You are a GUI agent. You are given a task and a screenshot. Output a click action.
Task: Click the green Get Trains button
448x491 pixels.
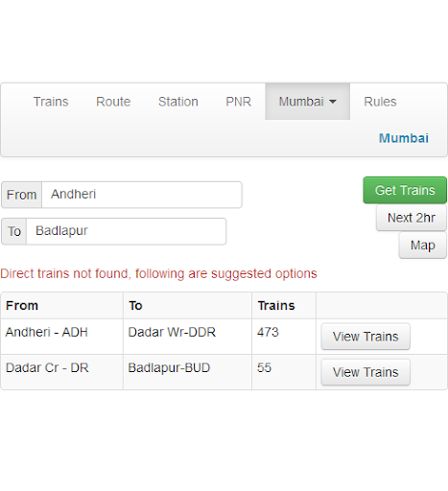click(x=405, y=190)
